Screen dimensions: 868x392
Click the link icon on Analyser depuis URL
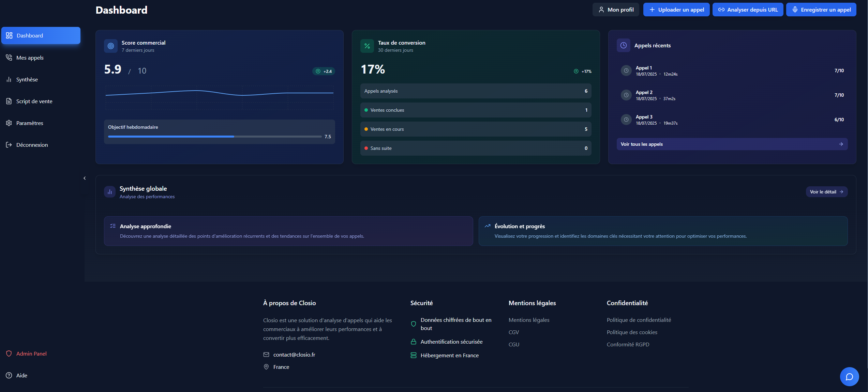point(721,10)
